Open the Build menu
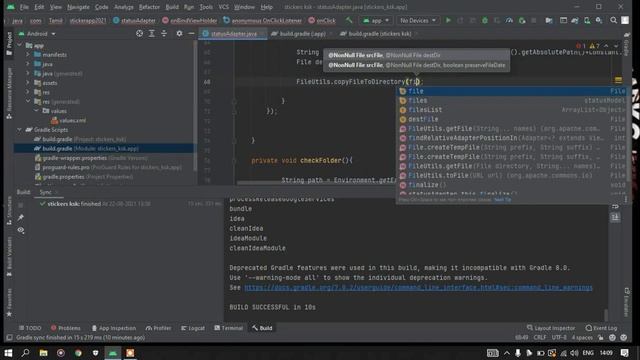Image resolution: width=640 pixels, height=360 pixels. [x=172, y=7]
